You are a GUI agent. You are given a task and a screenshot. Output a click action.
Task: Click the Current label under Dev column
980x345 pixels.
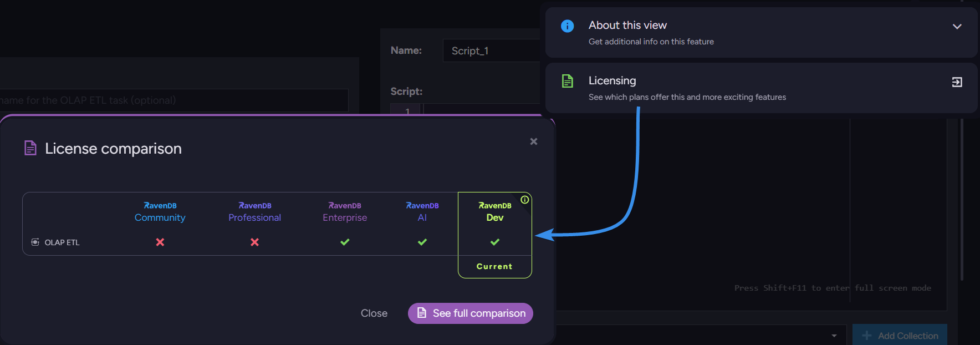[494, 266]
